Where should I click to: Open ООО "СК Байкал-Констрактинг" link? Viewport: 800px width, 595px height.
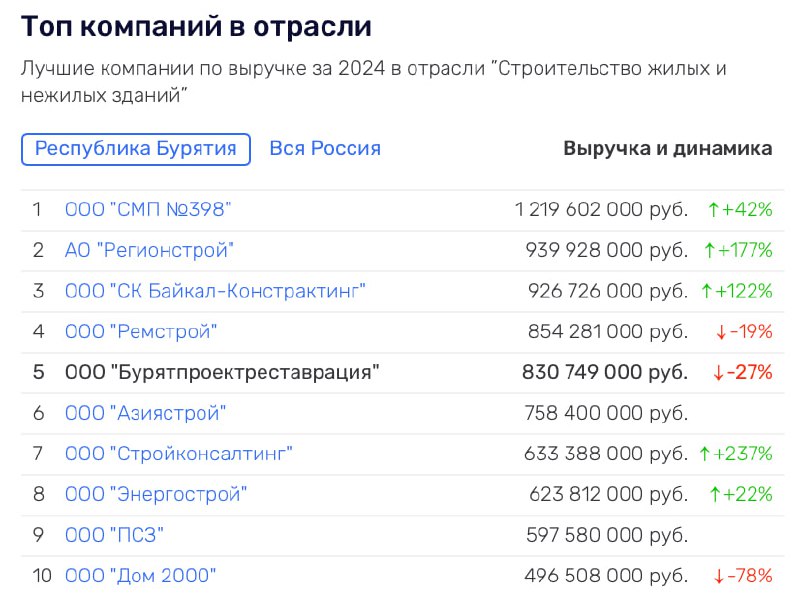[x=215, y=291]
